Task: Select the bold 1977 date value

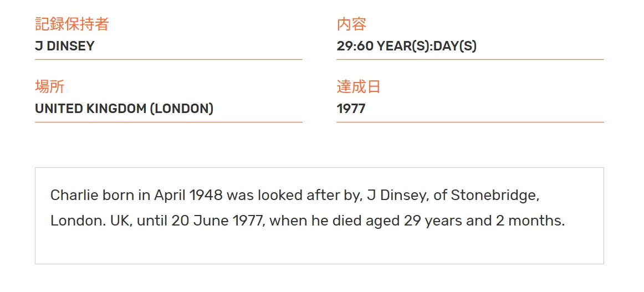Action: point(351,109)
